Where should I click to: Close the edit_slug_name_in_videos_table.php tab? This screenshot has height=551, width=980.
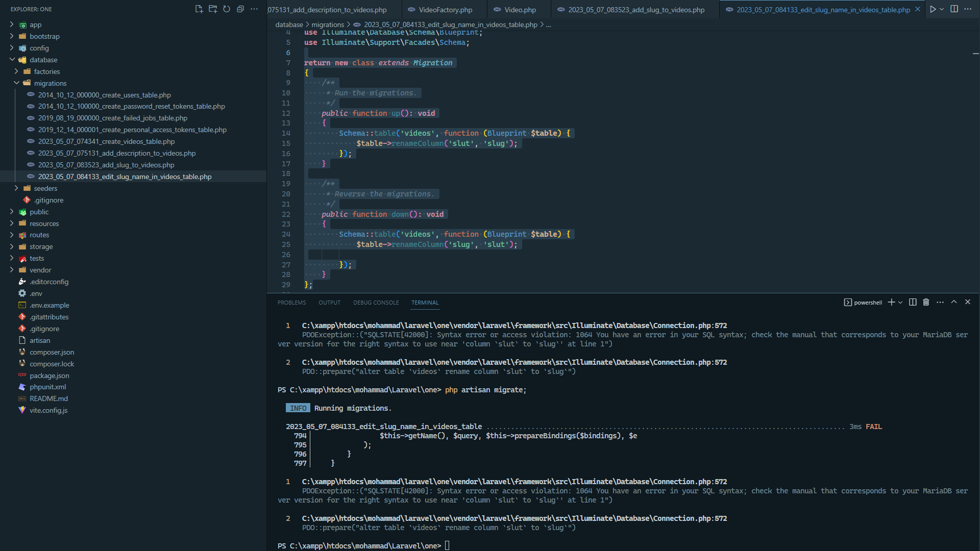(x=918, y=10)
